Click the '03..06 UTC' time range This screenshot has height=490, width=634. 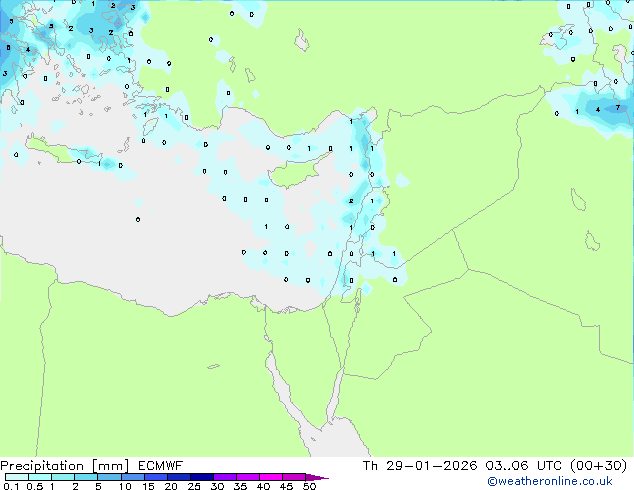524,466
